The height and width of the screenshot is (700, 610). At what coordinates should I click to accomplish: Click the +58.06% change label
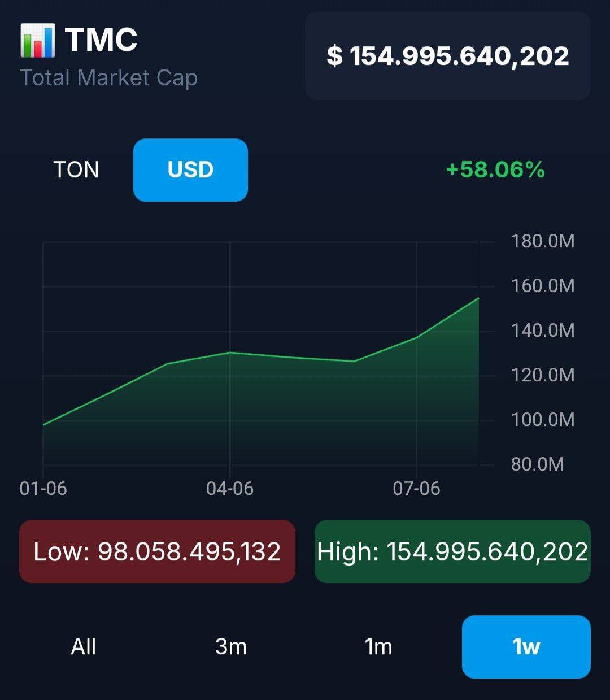[495, 169]
